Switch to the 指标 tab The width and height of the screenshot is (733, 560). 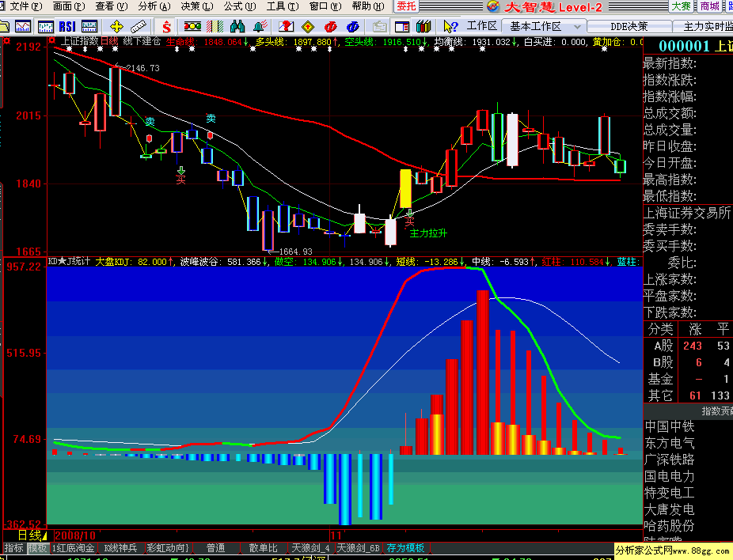[x=13, y=548]
